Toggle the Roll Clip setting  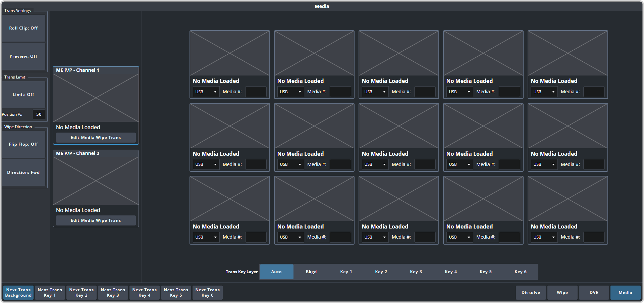click(23, 28)
